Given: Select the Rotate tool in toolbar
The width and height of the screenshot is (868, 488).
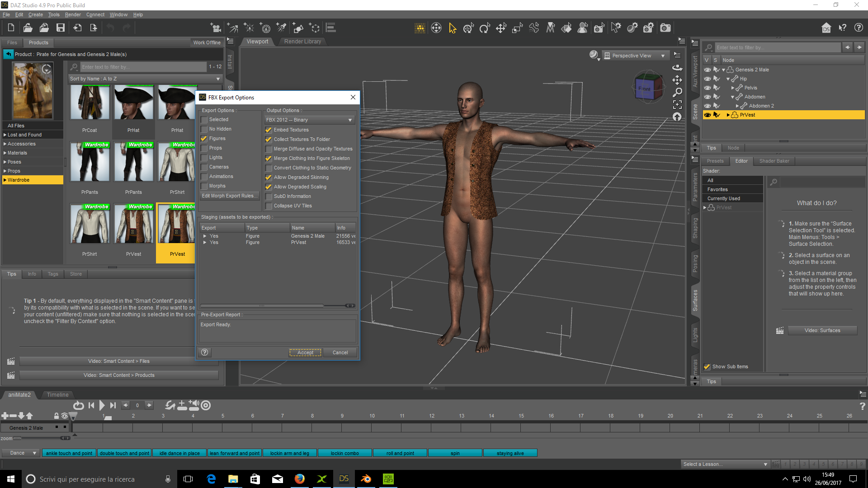Looking at the screenshot, I should (485, 28).
